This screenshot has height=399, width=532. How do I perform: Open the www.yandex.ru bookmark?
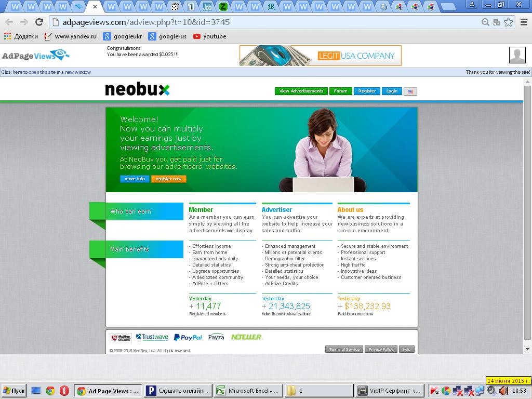pyautogui.click(x=71, y=36)
